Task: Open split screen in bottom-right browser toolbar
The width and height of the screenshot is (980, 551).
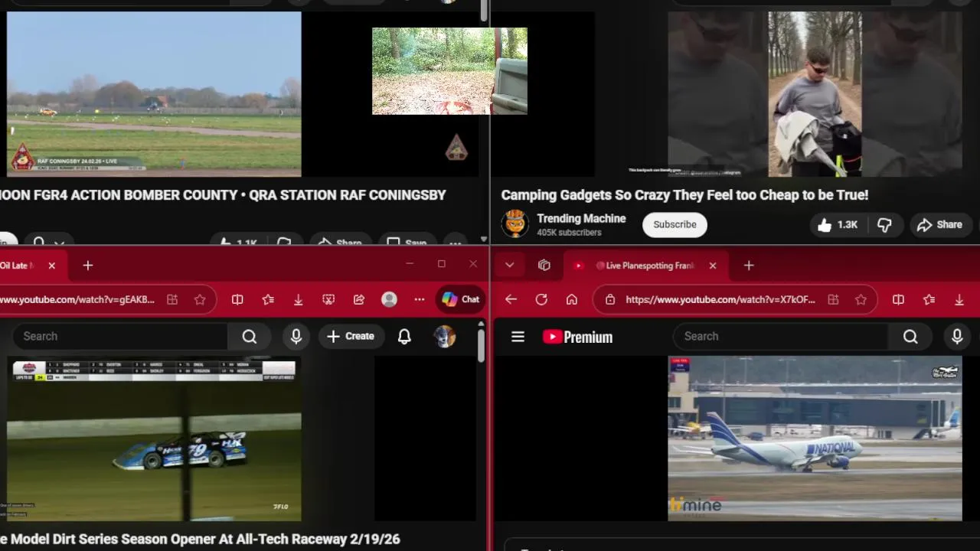Action: tap(898, 300)
